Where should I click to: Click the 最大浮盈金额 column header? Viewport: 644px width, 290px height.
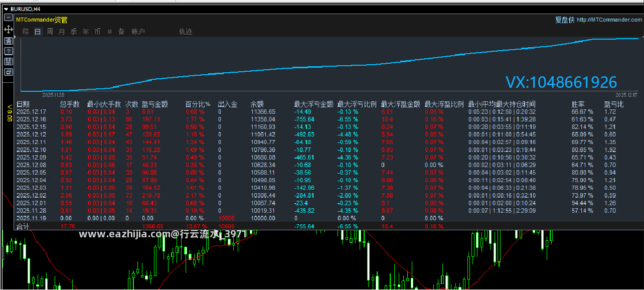point(401,104)
